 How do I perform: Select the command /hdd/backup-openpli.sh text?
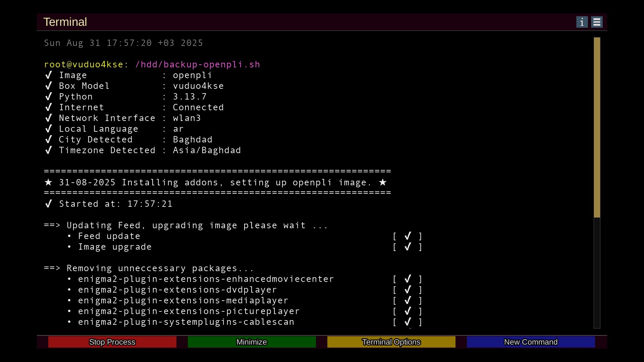coord(198,65)
